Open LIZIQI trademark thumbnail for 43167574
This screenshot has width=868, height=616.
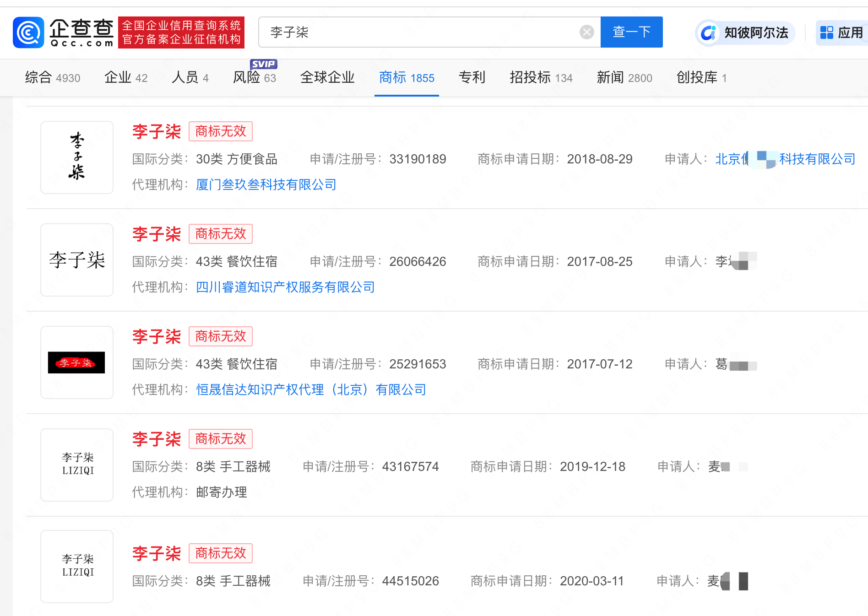[x=77, y=465]
